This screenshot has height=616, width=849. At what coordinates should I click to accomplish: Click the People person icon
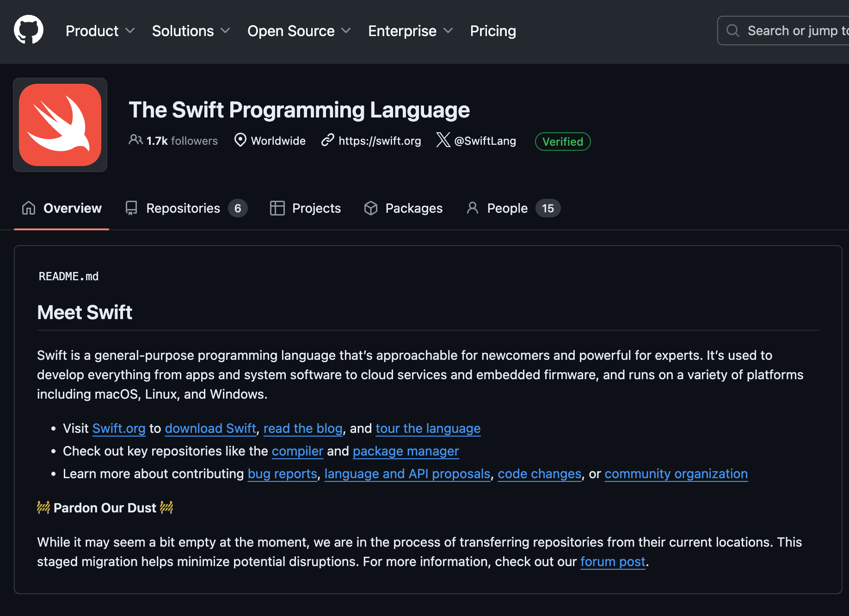(x=472, y=208)
